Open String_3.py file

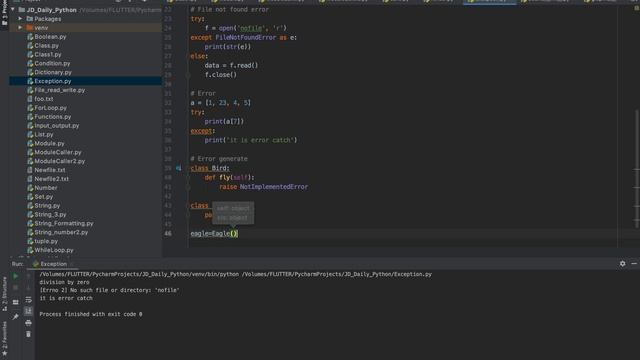click(50, 215)
